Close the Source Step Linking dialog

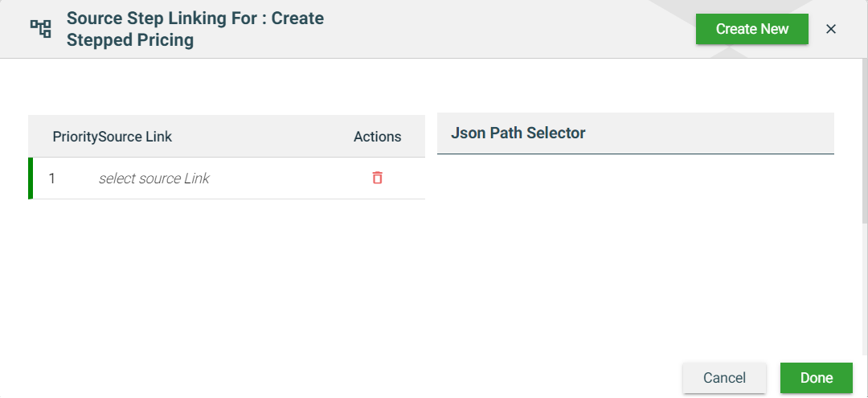click(831, 29)
